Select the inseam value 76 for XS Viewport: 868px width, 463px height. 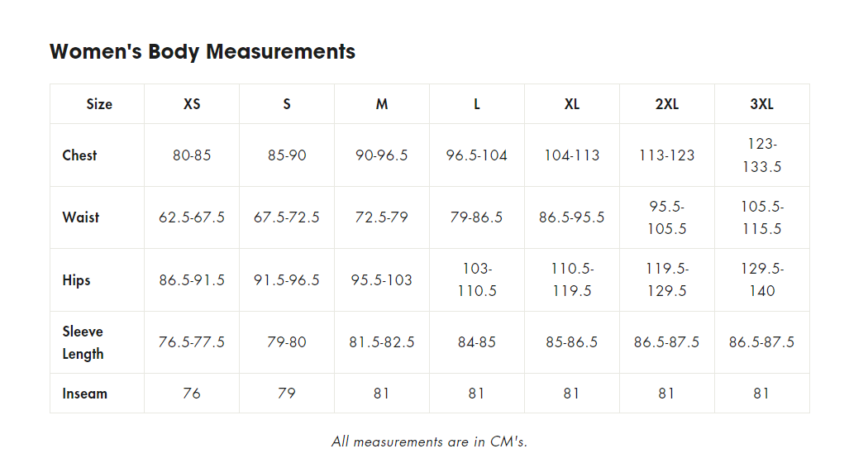(x=192, y=394)
